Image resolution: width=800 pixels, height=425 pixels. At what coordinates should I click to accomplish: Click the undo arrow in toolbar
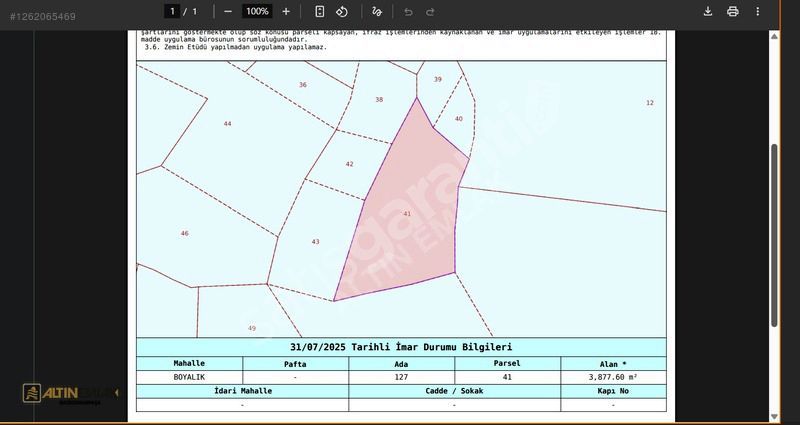pyautogui.click(x=408, y=11)
